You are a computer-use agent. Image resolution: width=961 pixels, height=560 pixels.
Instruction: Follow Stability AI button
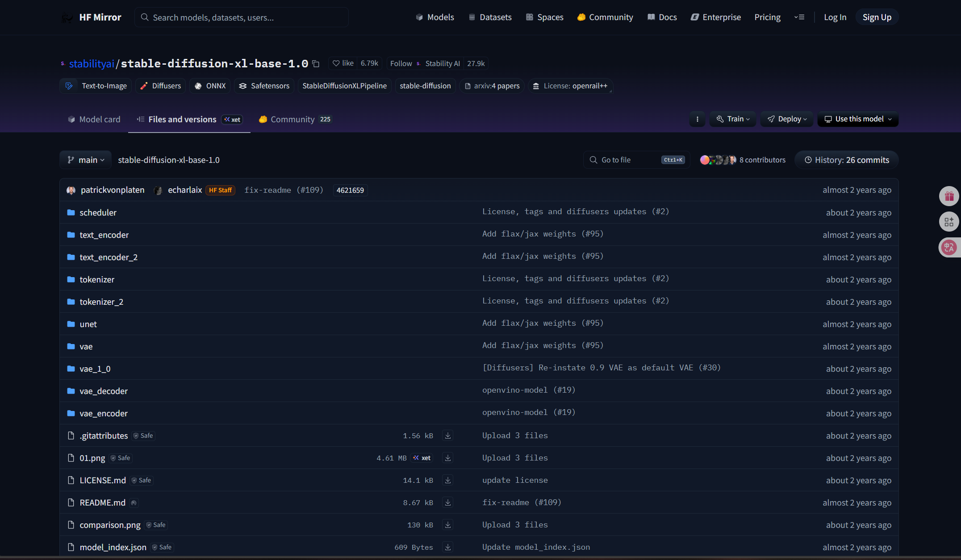425,63
